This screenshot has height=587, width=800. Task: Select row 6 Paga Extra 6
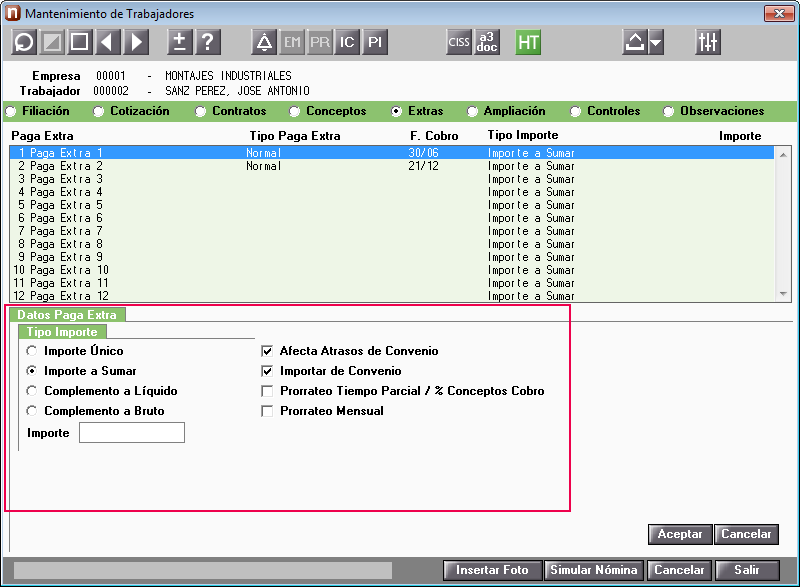pyautogui.click(x=391, y=218)
